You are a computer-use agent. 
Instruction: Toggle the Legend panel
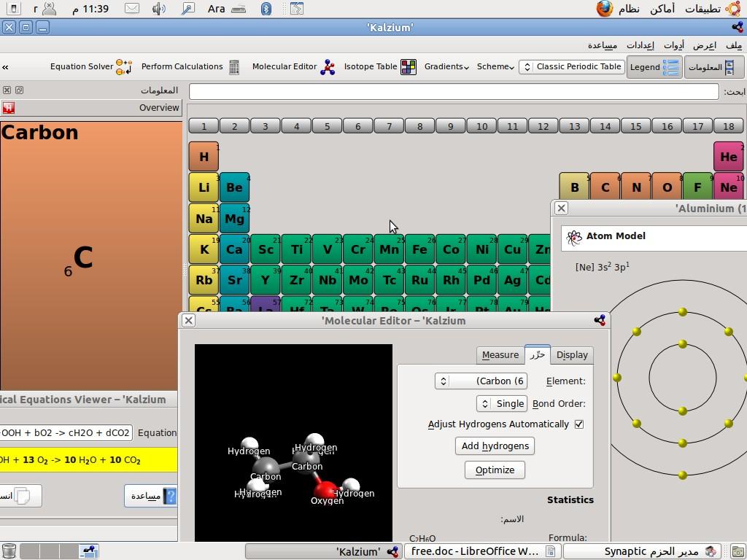(x=654, y=67)
